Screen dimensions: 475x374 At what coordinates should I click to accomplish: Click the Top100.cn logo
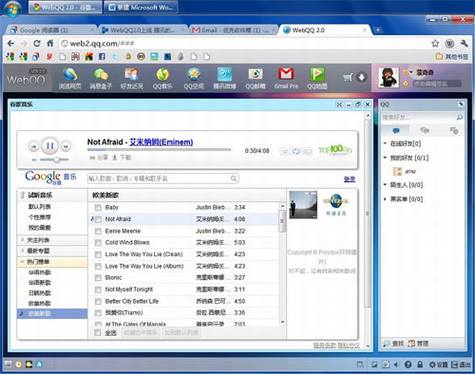click(335, 150)
